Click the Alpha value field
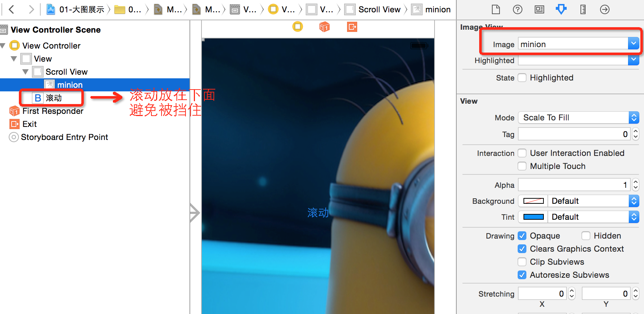 [574, 185]
